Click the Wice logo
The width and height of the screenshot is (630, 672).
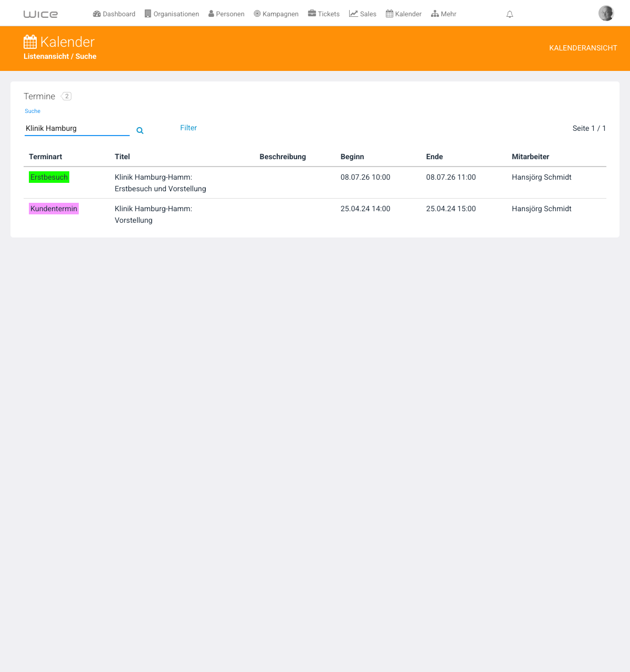[x=41, y=14]
